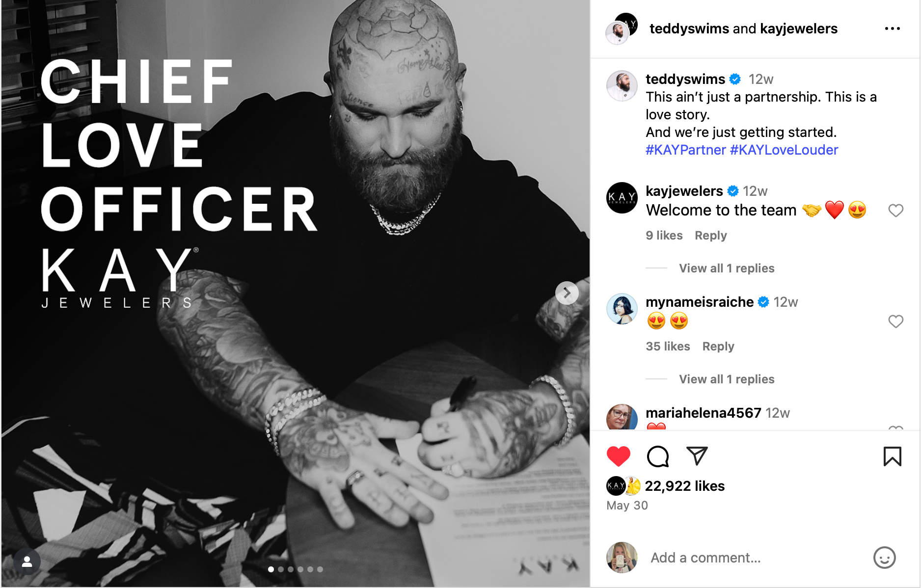Share post via paper plane icon
Image resolution: width=921 pixels, height=588 pixels.
point(697,456)
